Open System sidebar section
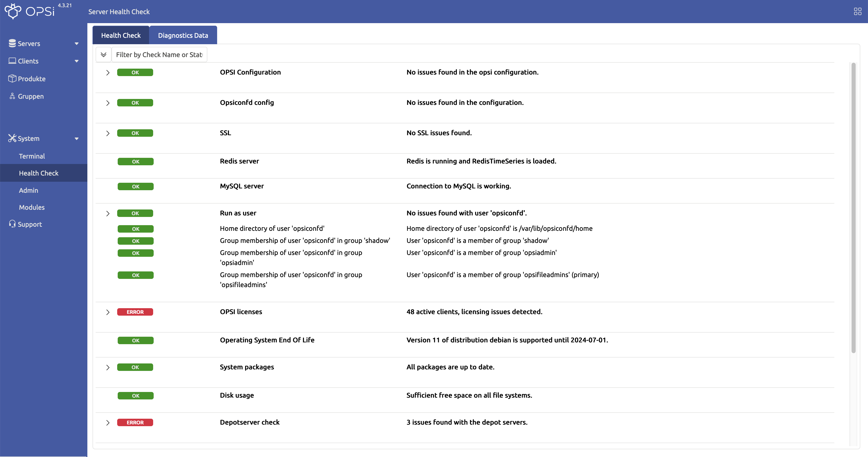This screenshot has width=868, height=457. 44,138
